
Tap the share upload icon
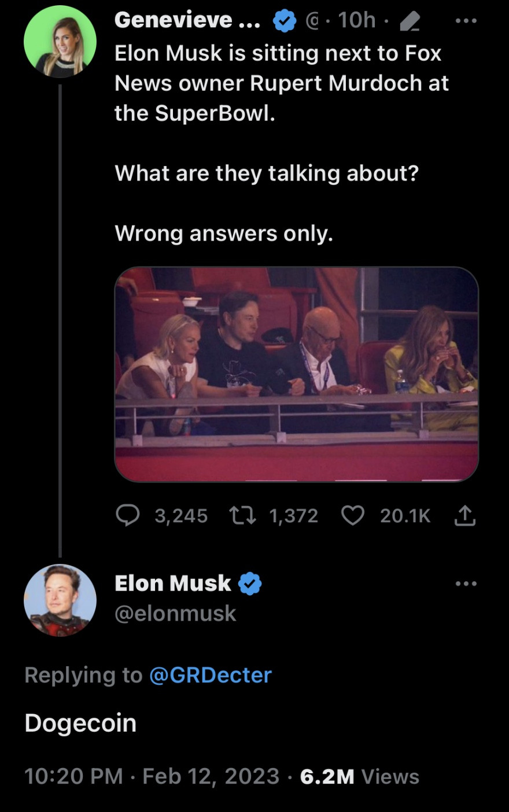click(x=465, y=515)
